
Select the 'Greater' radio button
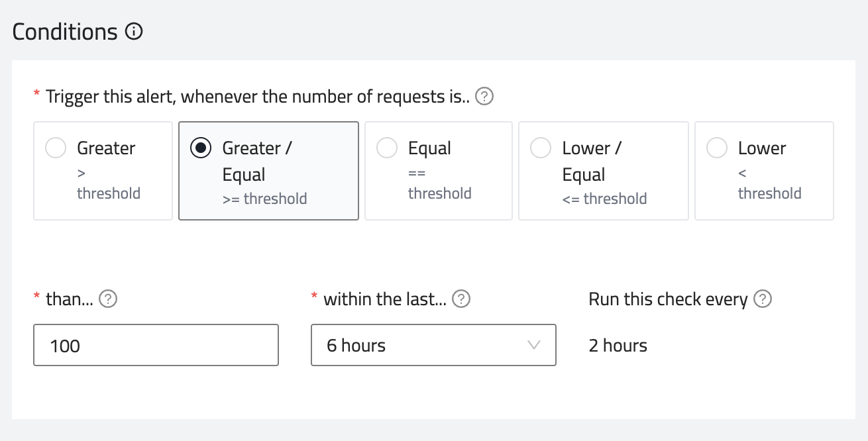[x=56, y=148]
